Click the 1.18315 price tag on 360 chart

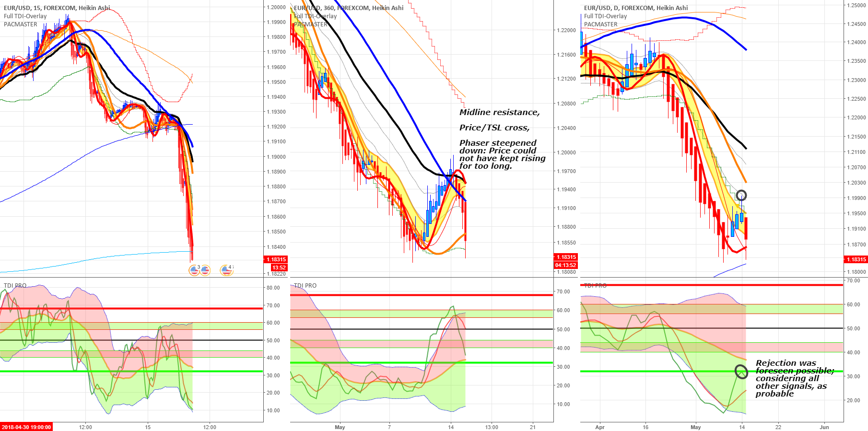(566, 257)
